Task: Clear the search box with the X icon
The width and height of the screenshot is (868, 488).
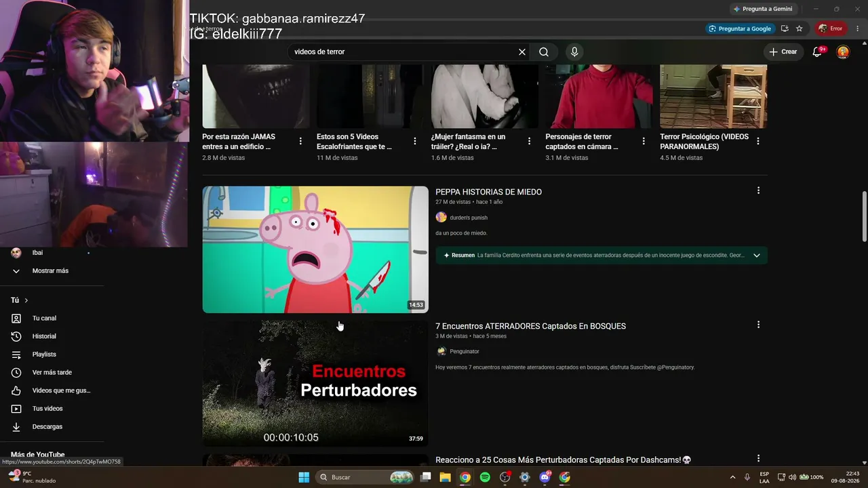Action: coord(522,52)
